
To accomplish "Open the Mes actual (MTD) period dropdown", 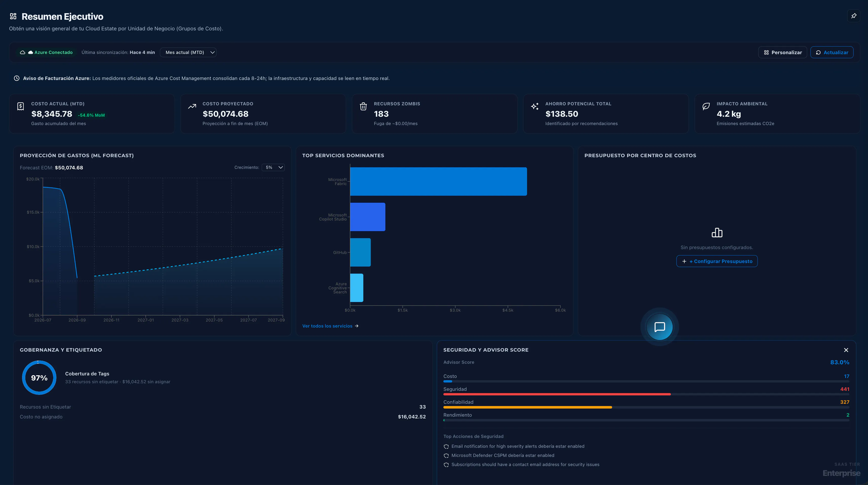I will pos(188,52).
